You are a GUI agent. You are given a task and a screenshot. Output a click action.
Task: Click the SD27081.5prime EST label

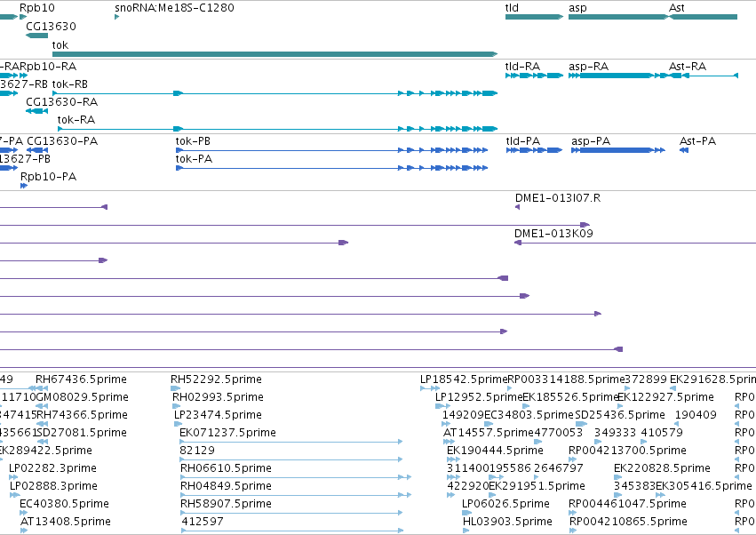pyautogui.click(x=82, y=432)
